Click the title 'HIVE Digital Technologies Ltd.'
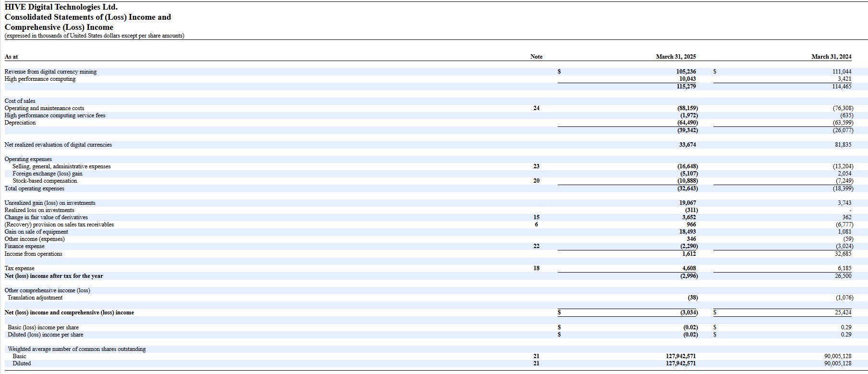The width and height of the screenshot is (868, 374). (61, 7)
